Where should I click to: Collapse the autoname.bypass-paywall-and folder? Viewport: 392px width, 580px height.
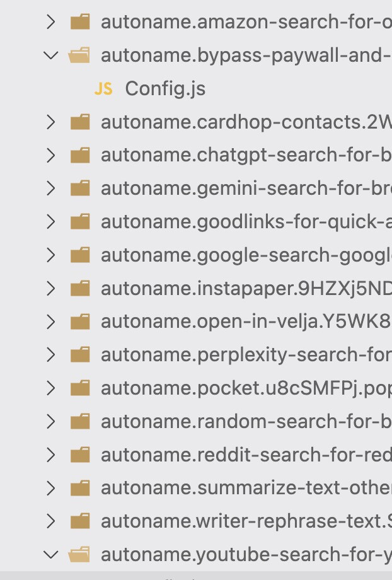tap(50, 55)
